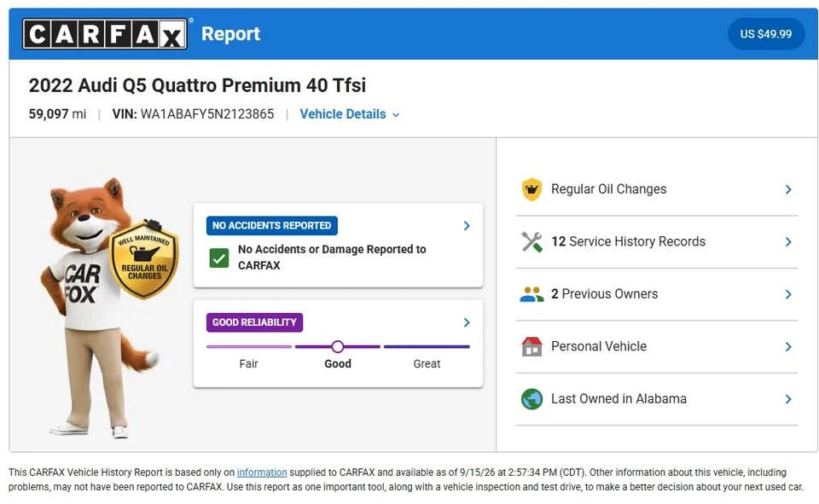
Task: Click the house Personal Vehicle icon
Action: (x=531, y=346)
